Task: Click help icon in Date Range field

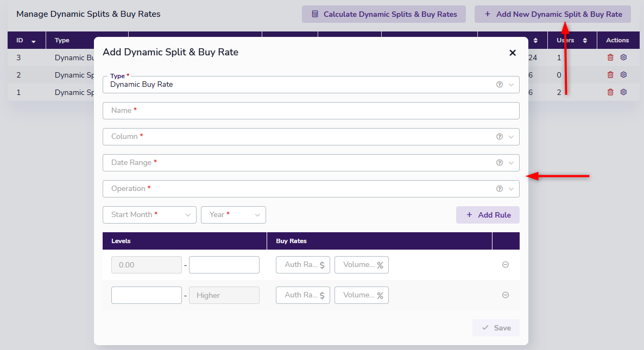Action: click(500, 163)
